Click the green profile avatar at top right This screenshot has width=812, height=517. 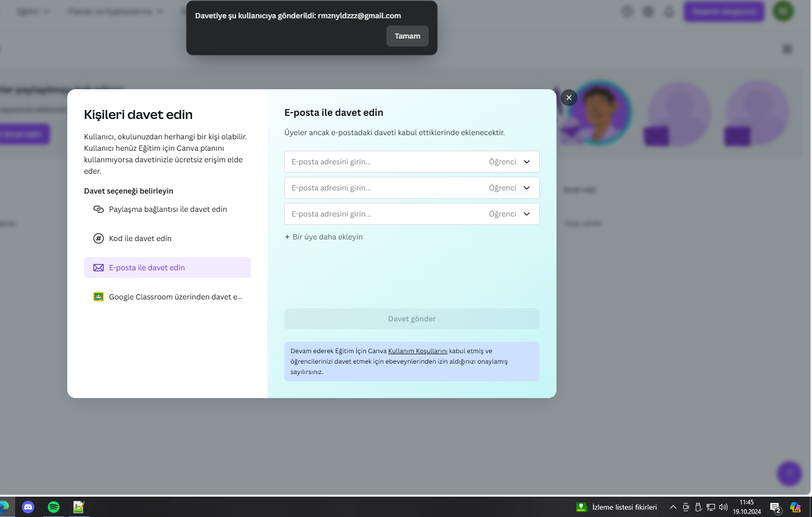(783, 11)
